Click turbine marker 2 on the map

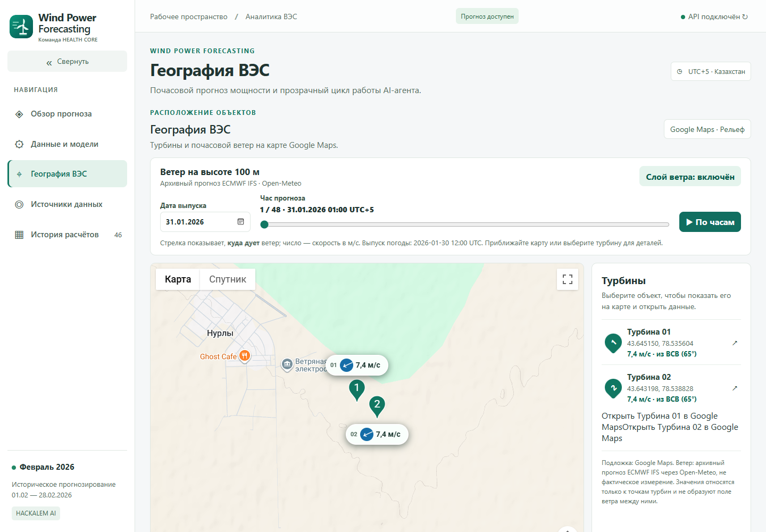[377, 406]
